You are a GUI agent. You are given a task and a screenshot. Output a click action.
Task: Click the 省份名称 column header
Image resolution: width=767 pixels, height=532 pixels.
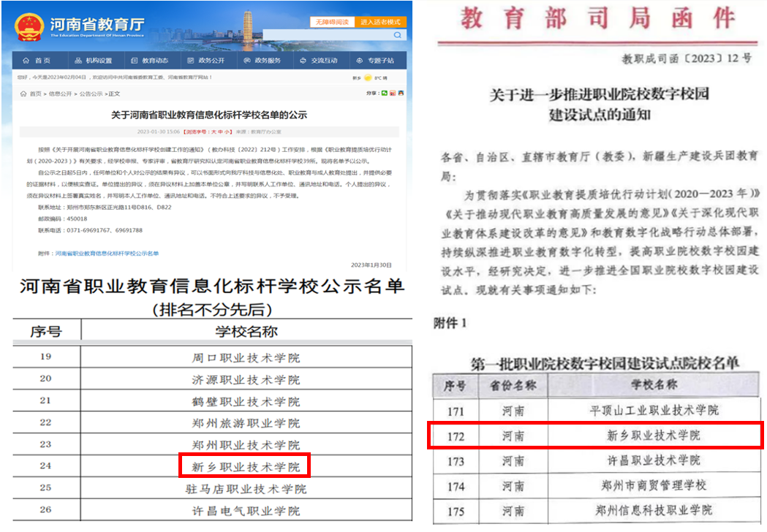(513, 385)
